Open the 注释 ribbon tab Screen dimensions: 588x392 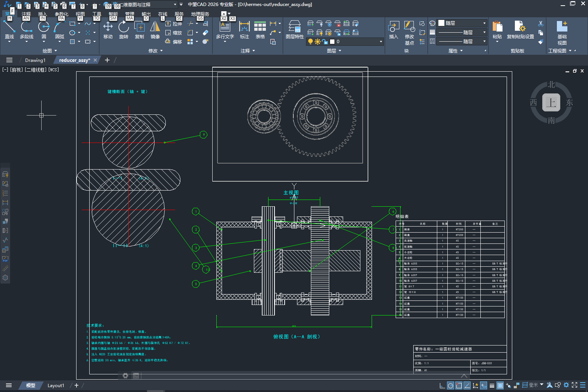(26, 14)
